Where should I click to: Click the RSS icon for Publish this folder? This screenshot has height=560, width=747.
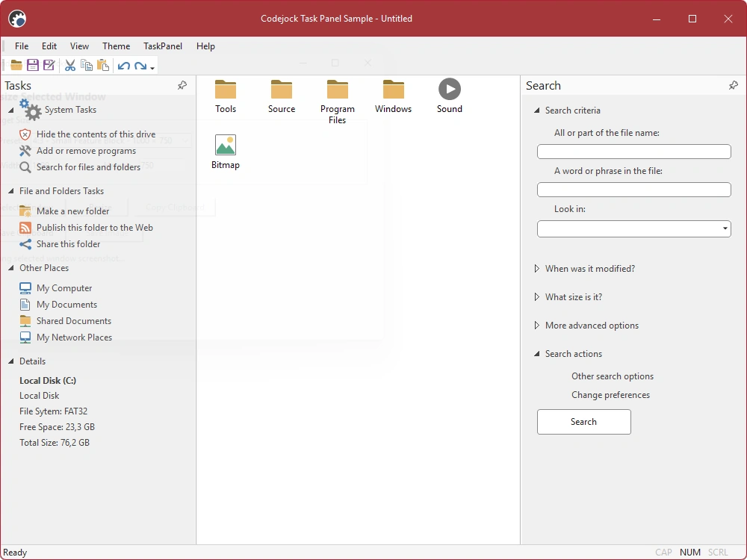(x=25, y=228)
